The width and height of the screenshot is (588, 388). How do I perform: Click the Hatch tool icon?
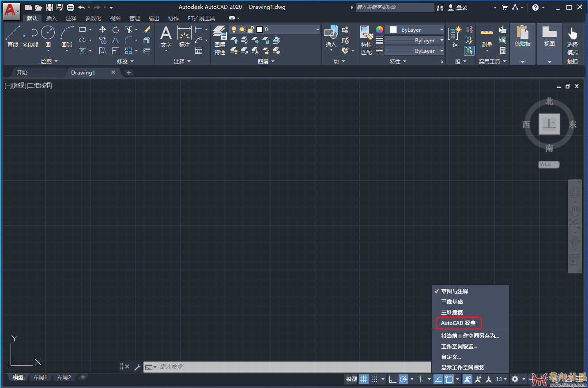83,51
